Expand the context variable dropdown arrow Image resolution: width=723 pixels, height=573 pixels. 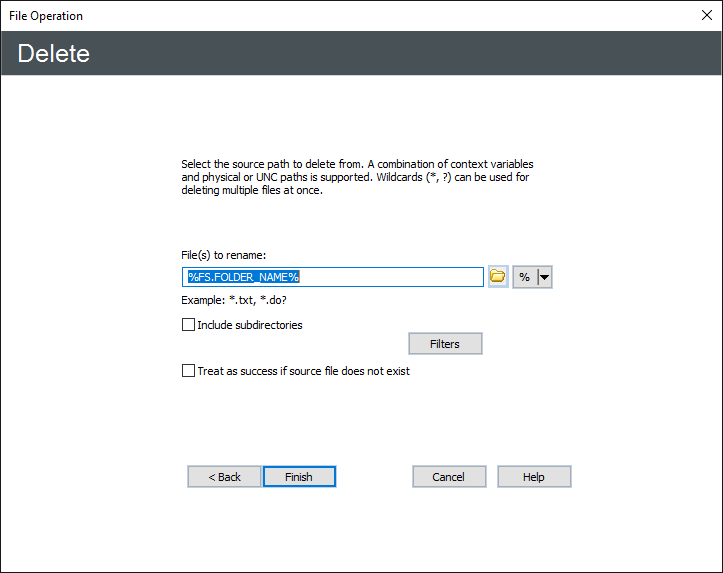pos(545,277)
